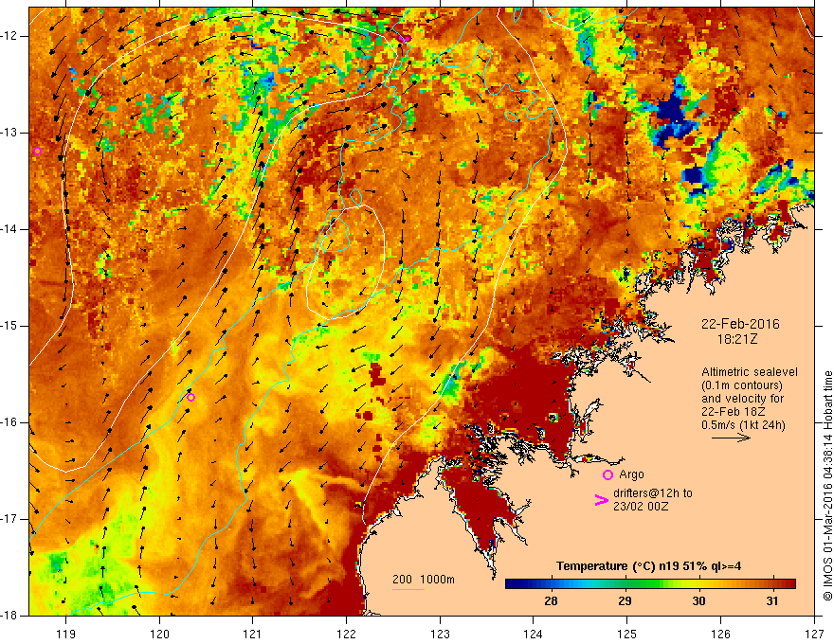Click the -18 latitude axis label

[x=10, y=616]
